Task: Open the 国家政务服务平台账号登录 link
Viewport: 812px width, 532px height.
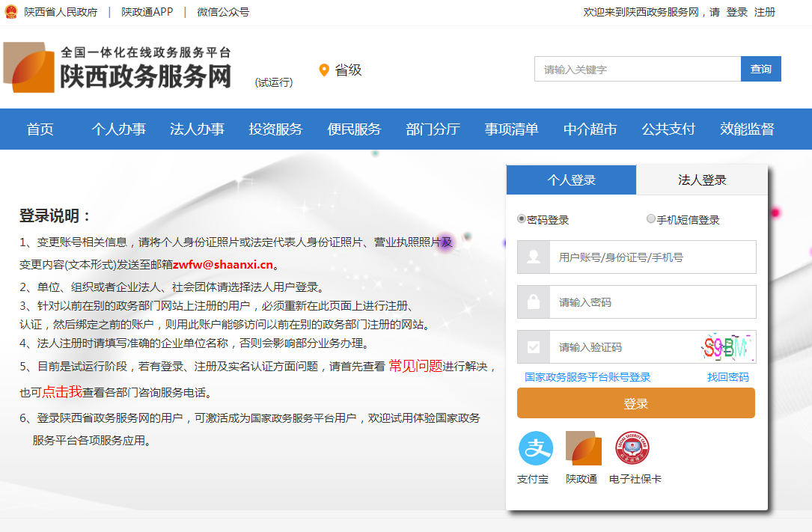Action: pyautogui.click(x=587, y=377)
